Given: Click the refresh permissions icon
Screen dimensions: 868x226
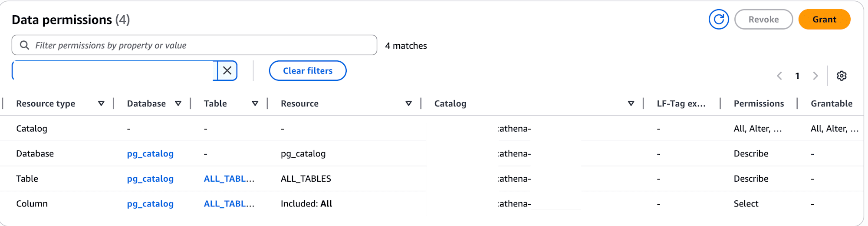Looking at the screenshot, I should (719, 20).
